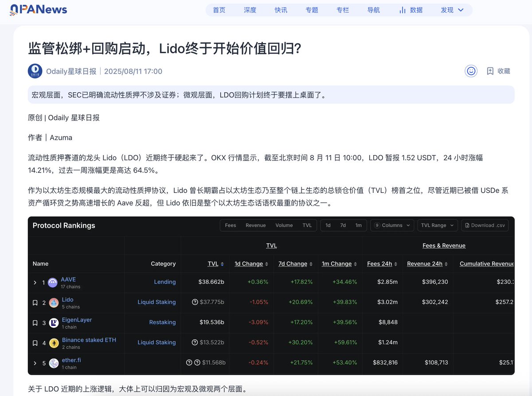Click the smiley reaction icon
Screen dimensions: 532x396
tap(471, 71)
